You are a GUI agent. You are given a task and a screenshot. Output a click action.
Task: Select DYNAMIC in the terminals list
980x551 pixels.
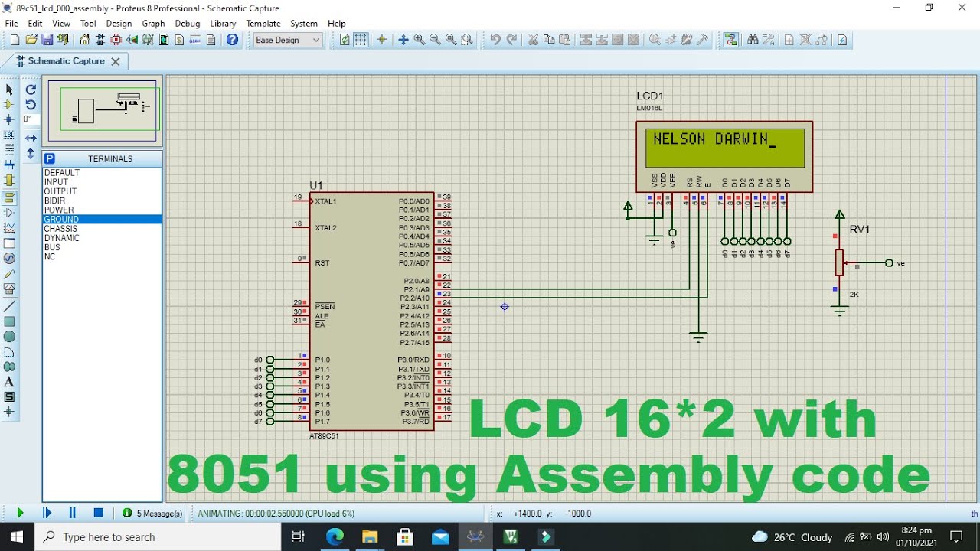pos(102,238)
